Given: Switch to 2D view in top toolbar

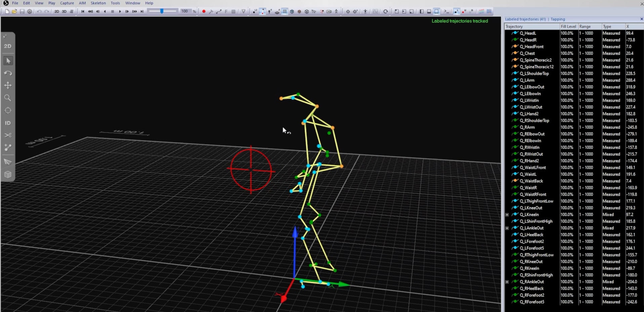Looking at the screenshot, I should click(x=56, y=11).
